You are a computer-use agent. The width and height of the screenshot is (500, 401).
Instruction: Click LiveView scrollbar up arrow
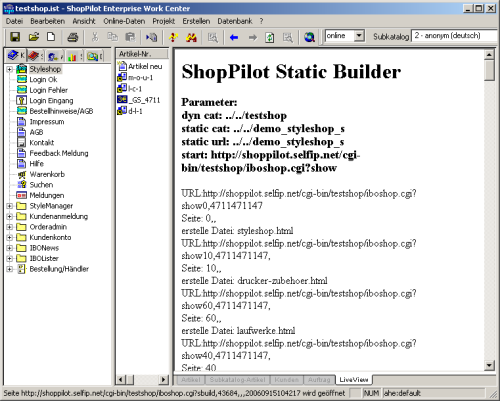[x=489, y=54]
